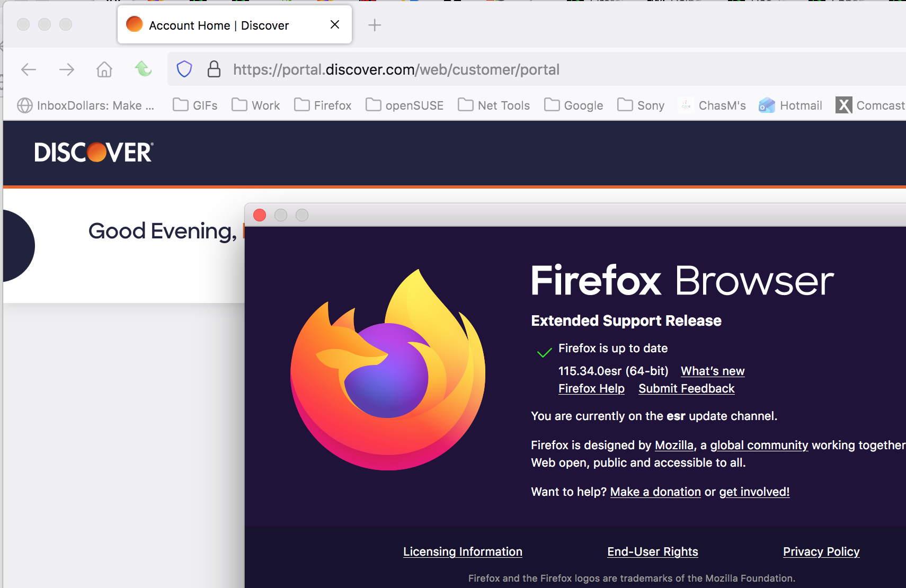Image resolution: width=906 pixels, height=588 pixels.
Task: Open the Hotmail bookmark
Action: point(790,105)
